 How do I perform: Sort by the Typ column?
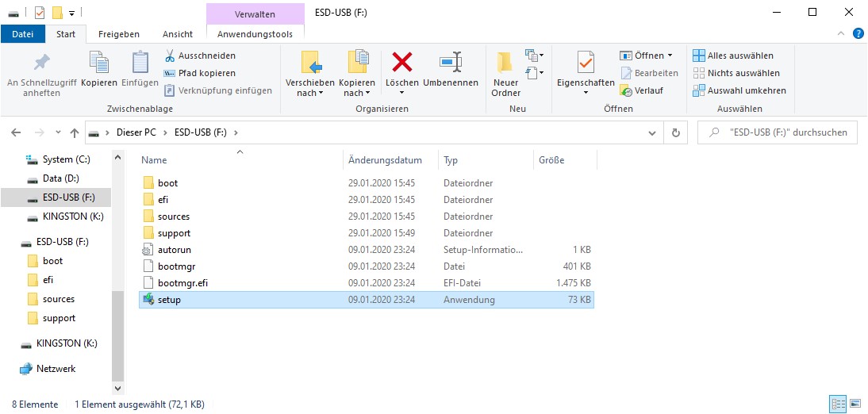451,160
